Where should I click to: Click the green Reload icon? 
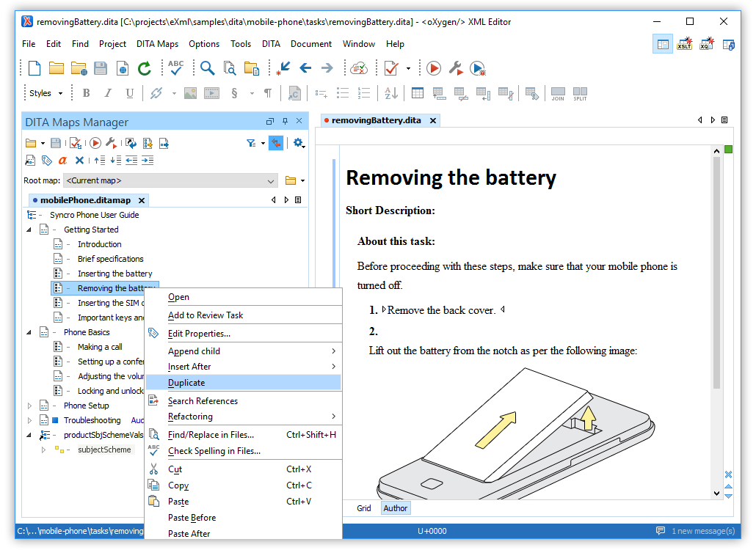[x=145, y=68]
